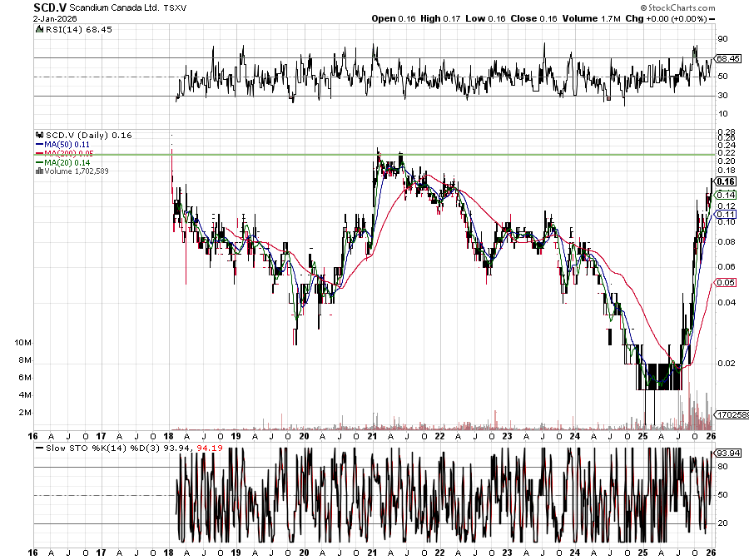Screen dimensions: 749x560
Task: Click the volume bars icon beside Volume 1,702,589
Action: pyautogui.click(x=40, y=171)
